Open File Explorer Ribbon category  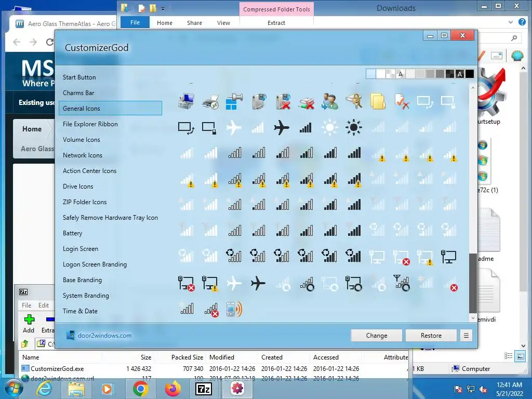[x=90, y=124]
